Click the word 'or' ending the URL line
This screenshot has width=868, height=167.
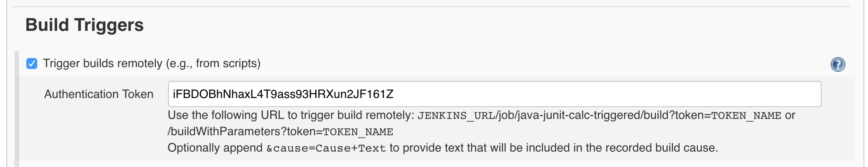pos(790,115)
